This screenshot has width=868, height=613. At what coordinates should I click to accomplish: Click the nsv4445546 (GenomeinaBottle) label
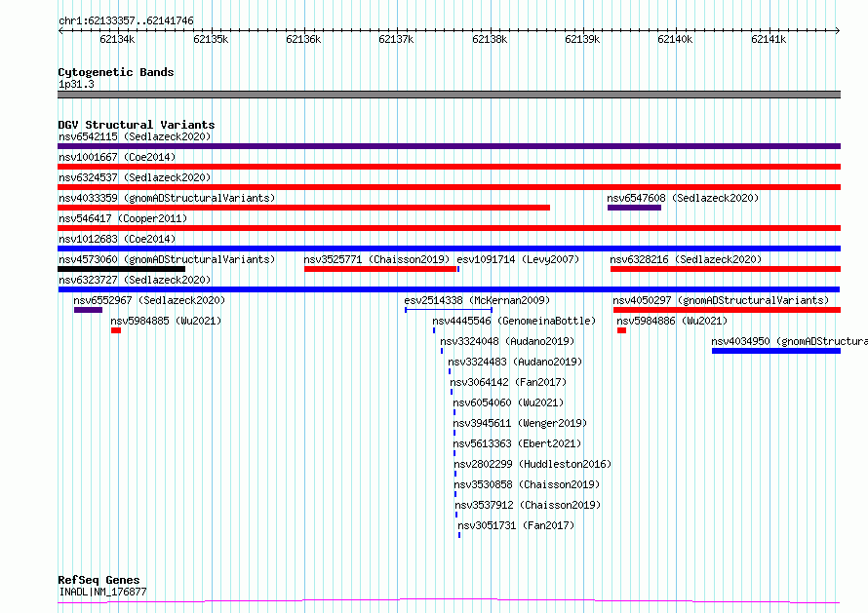pyautogui.click(x=514, y=321)
